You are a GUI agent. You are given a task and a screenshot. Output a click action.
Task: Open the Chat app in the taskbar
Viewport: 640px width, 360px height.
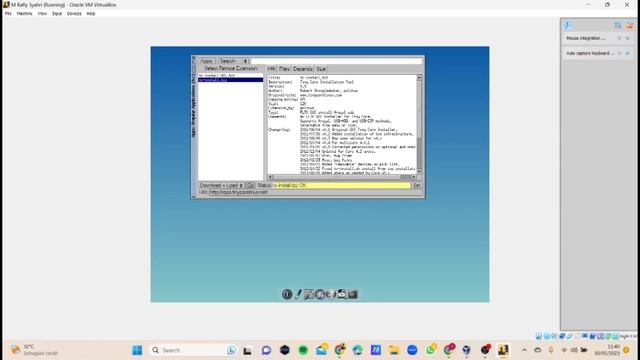[266, 350]
